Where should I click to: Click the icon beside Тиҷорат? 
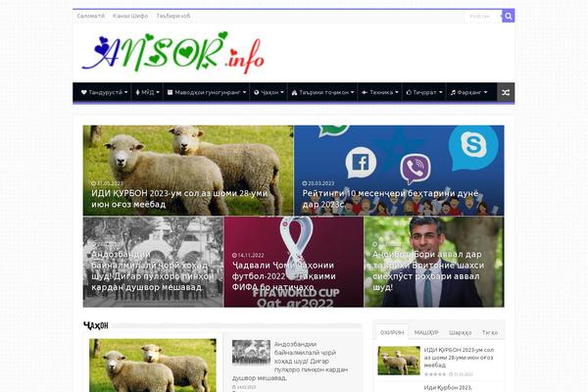point(409,92)
